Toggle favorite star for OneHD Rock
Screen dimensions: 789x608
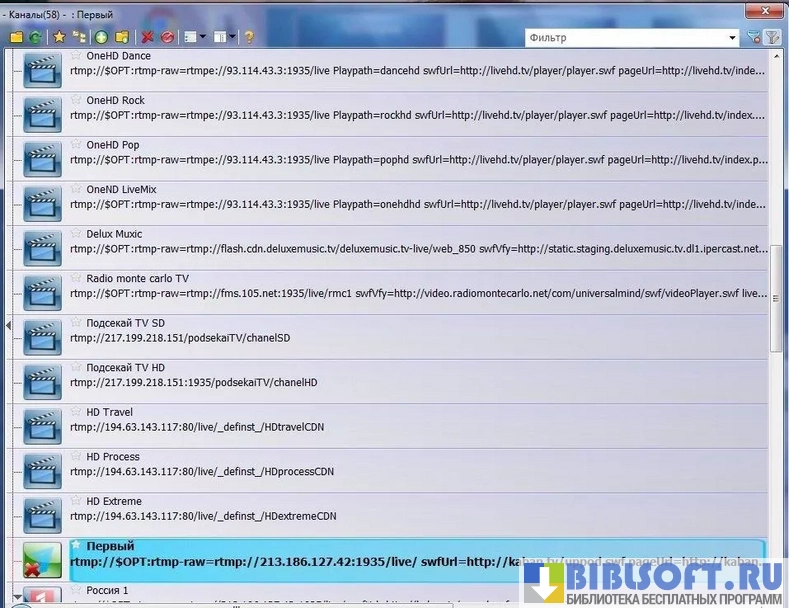point(76,100)
